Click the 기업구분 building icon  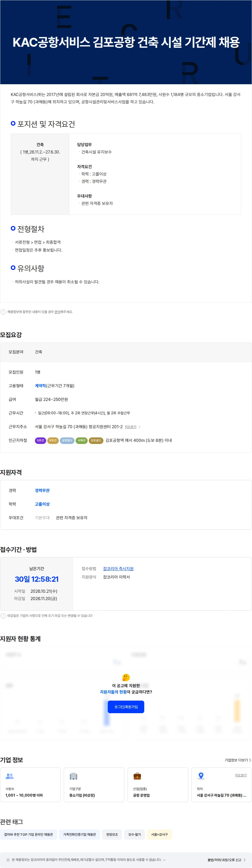coord(73,776)
